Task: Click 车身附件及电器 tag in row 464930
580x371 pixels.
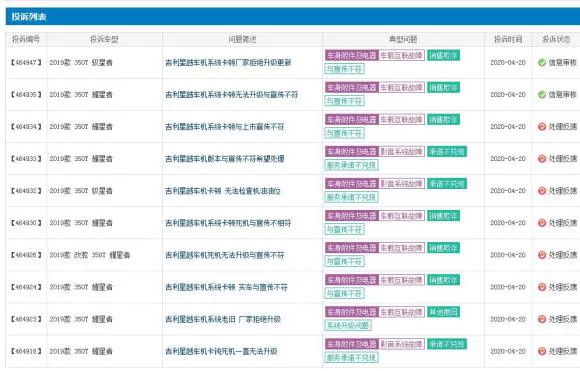Action: [x=351, y=216]
